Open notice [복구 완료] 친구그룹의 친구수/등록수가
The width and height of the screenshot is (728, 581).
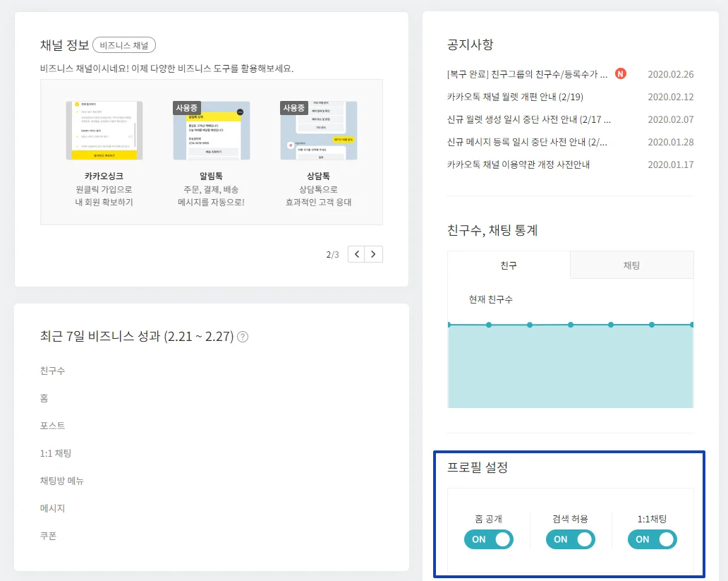pos(527,74)
